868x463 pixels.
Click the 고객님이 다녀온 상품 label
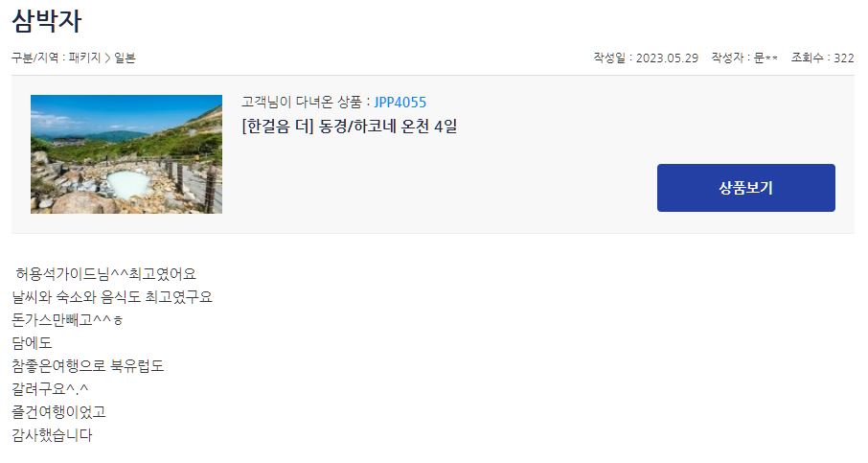302,102
